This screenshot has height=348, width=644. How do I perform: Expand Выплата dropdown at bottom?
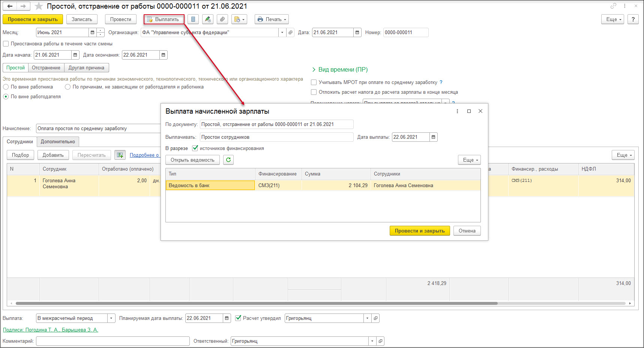point(111,318)
